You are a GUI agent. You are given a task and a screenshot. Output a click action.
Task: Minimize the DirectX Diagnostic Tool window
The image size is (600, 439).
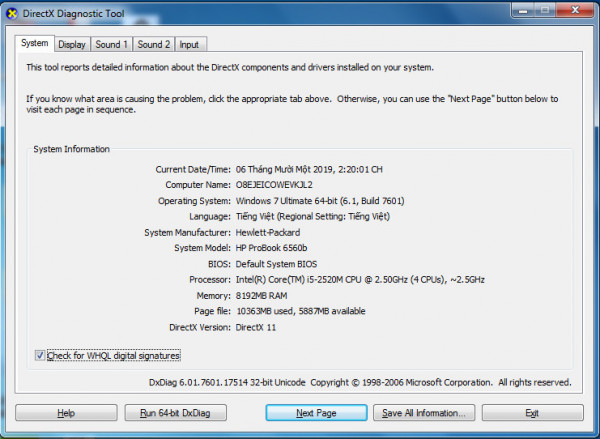pos(523,10)
